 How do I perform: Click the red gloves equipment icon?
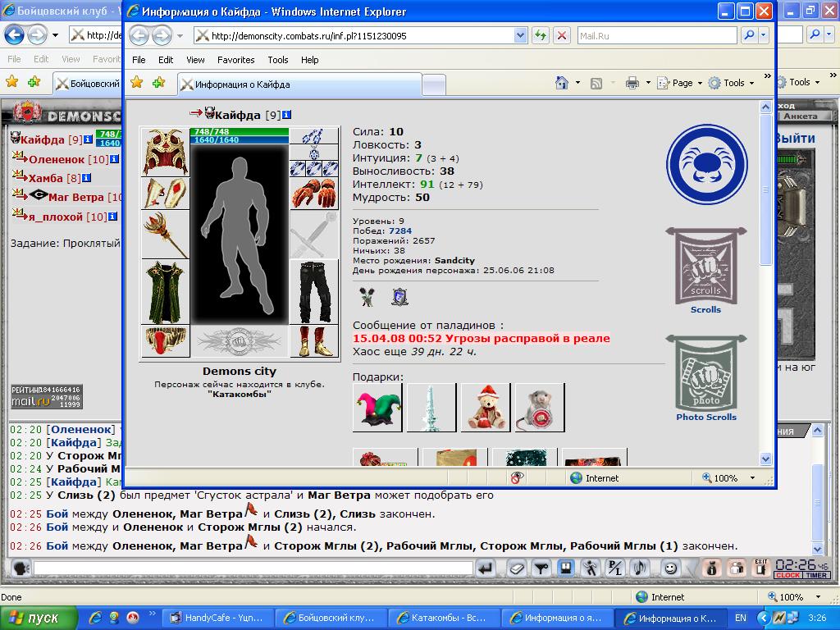(x=314, y=194)
